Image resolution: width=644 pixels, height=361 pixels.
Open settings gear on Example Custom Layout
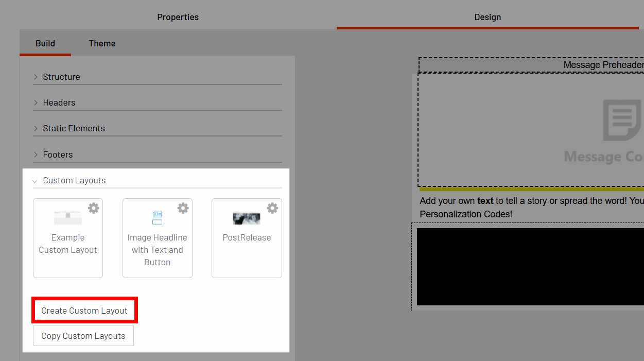pos(93,208)
